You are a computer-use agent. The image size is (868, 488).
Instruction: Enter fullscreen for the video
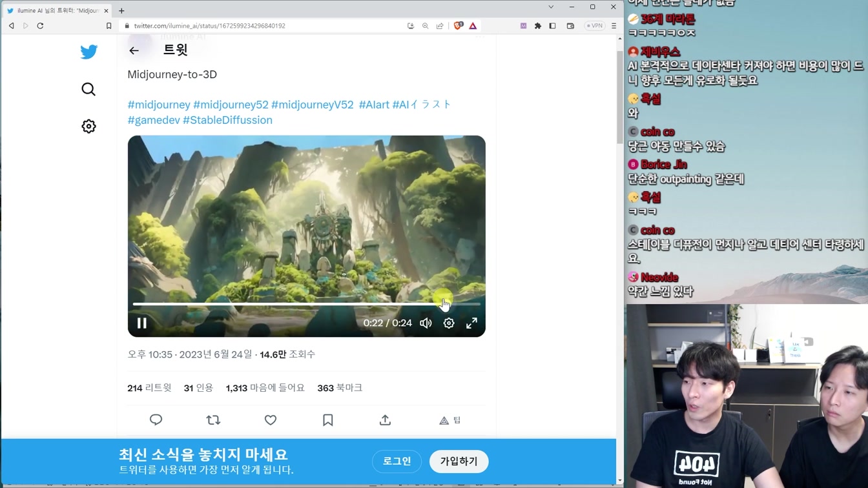pyautogui.click(x=472, y=323)
